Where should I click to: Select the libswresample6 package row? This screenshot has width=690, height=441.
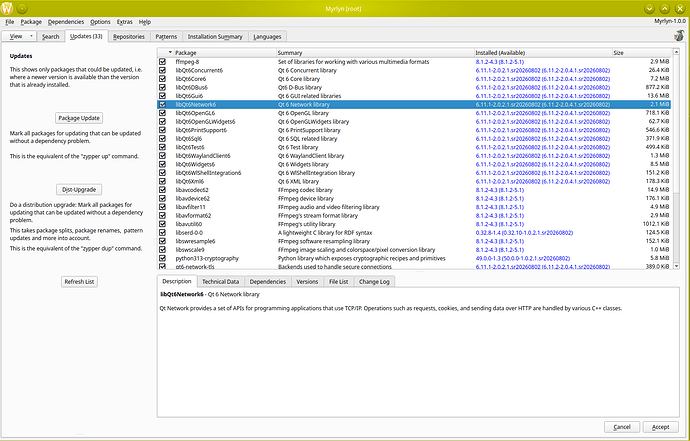click(x=414, y=241)
